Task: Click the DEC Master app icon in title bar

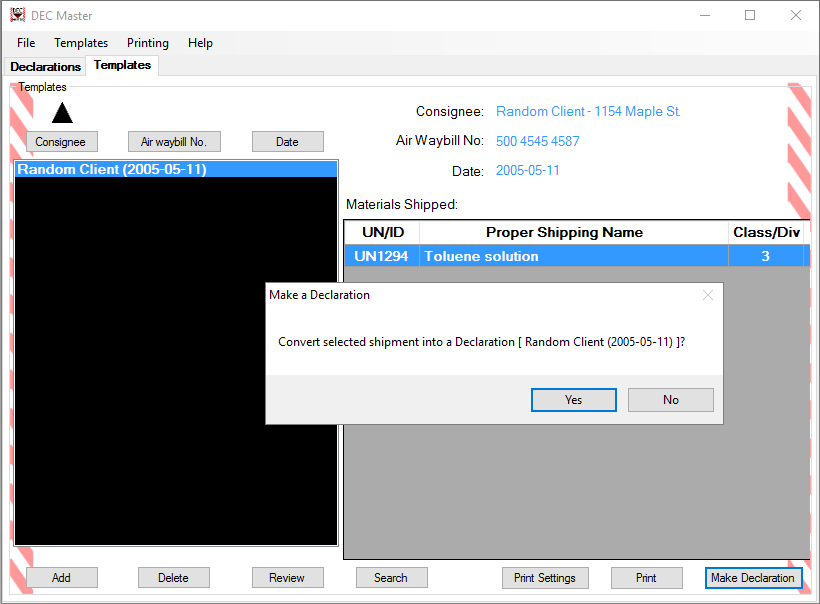Action: coord(17,15)
